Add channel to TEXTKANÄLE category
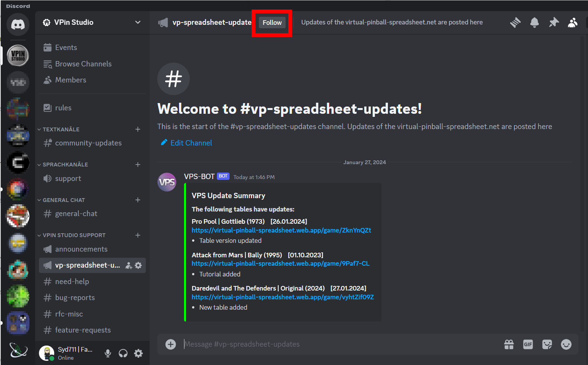The width and height of the screenshot is (588, 365). [x=138, y=129]
